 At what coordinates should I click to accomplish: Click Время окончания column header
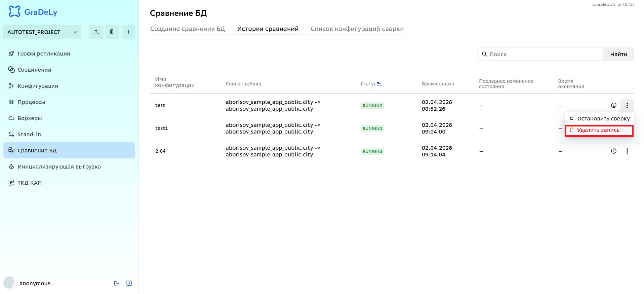[x=571, y=84]
